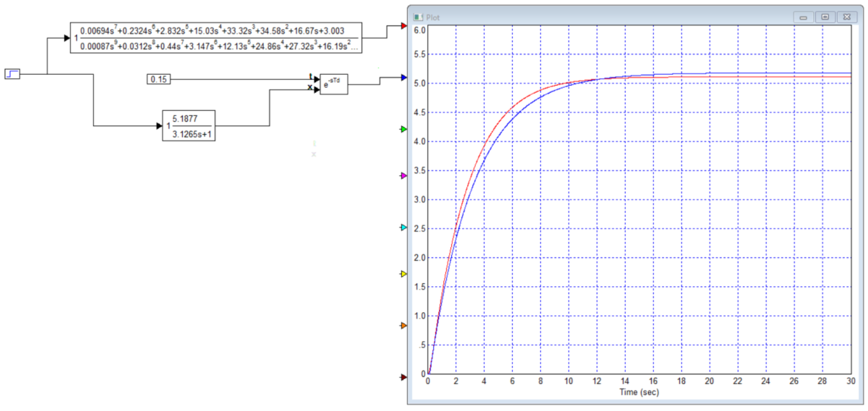Select the red plot input connector
The image size is (868, 411).
(404, 26)
